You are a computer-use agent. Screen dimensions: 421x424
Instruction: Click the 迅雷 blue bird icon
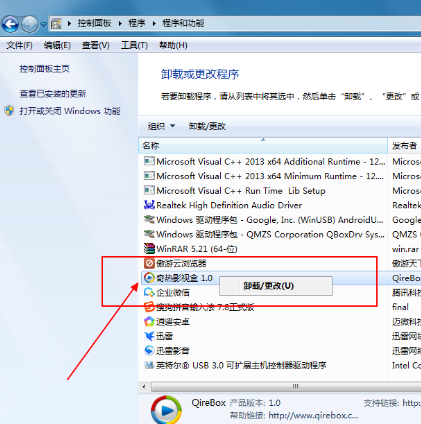click(x=149, y=336)
